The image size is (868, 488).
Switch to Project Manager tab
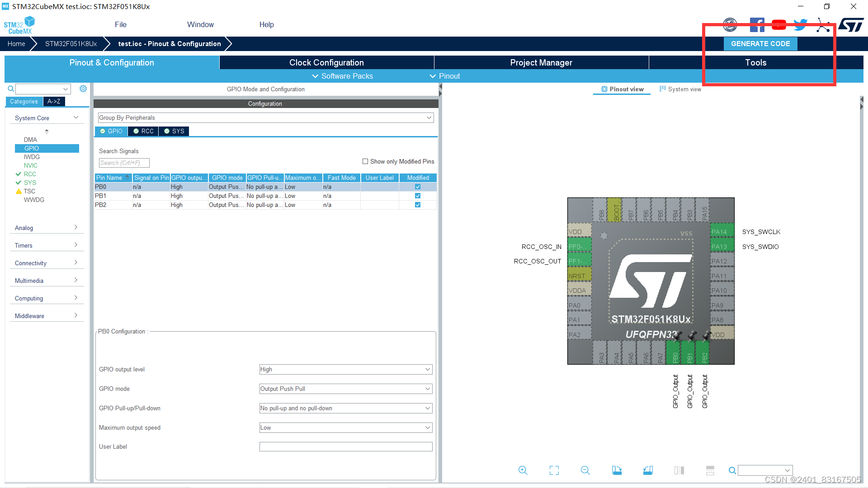coord(541,62)
